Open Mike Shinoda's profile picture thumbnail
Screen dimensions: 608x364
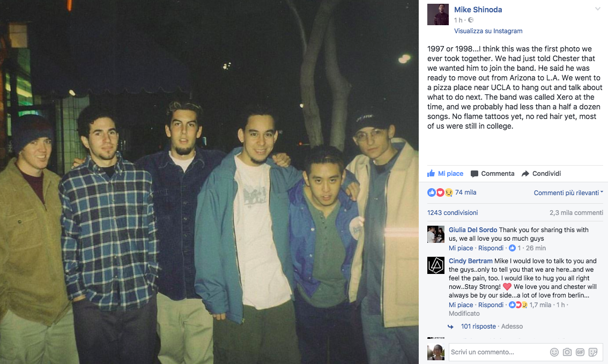[x=438, y=14]
